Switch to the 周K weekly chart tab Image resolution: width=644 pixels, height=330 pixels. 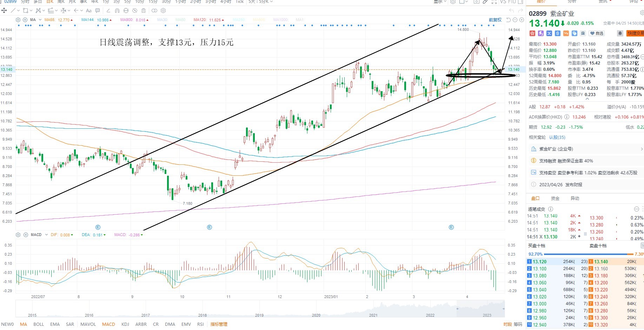[x=61, y=2]
